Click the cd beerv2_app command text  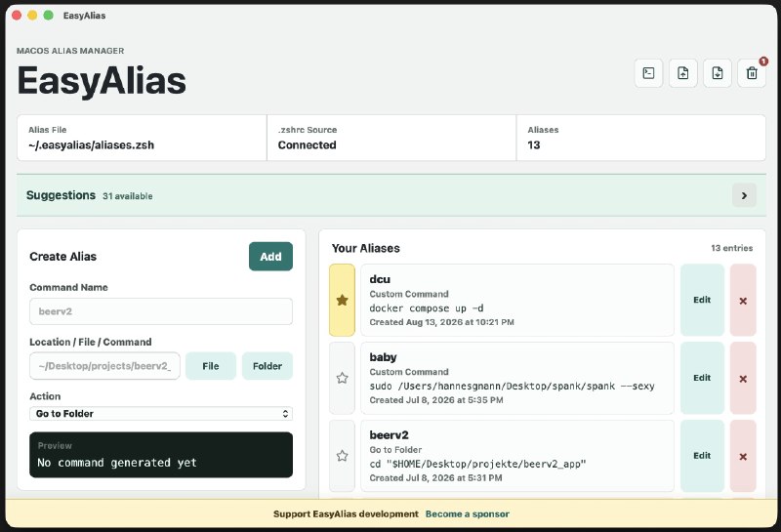tap(477, 464)
